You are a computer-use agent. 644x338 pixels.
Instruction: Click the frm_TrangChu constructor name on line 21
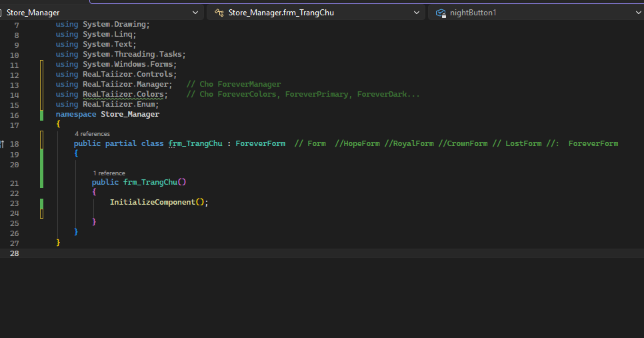pos(150,182)
